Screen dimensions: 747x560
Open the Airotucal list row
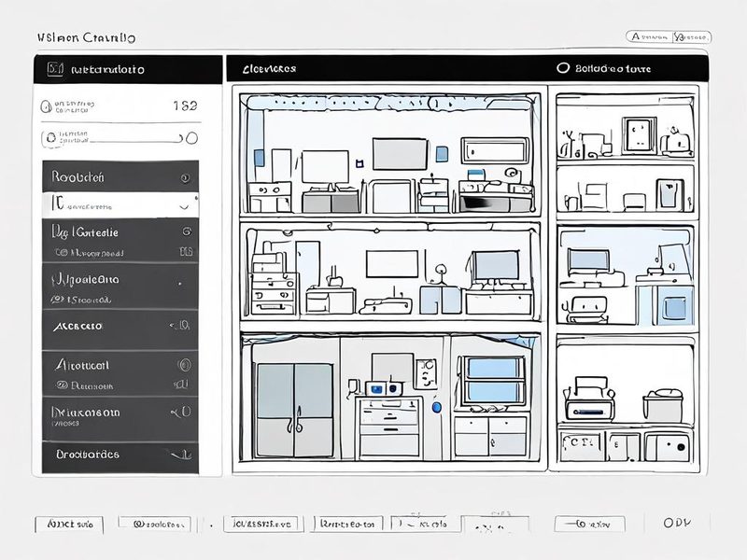point(120,374)
